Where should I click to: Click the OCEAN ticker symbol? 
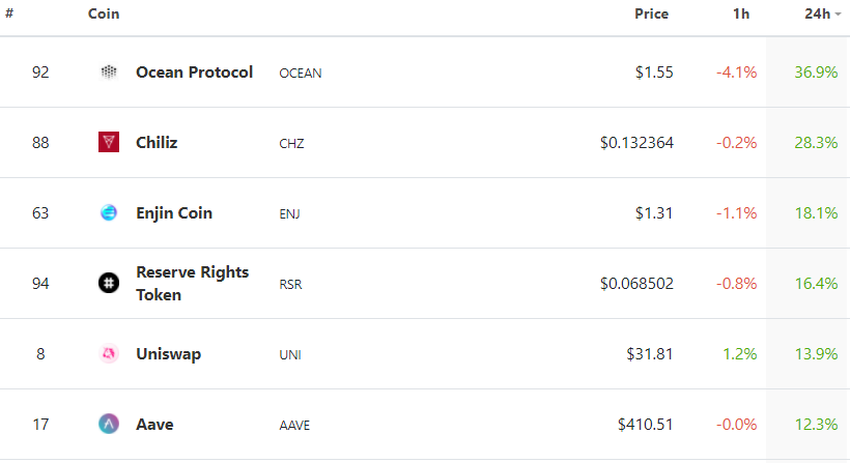coord(300,73)
